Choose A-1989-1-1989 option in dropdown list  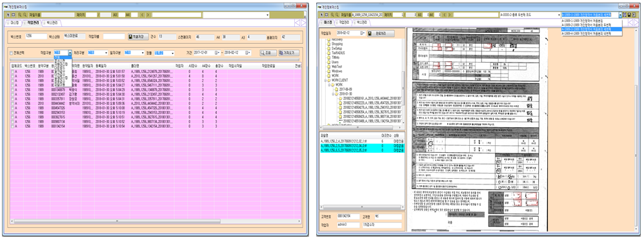(x=592, y=20)
